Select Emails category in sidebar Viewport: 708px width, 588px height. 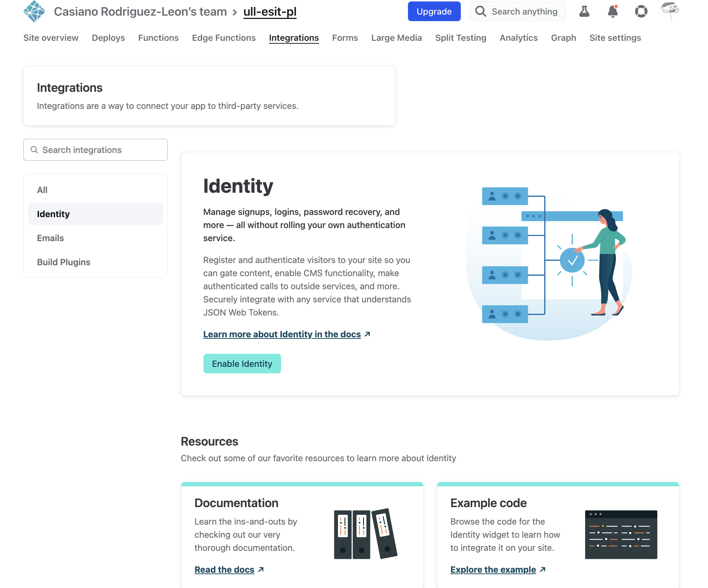(x=96, y=238)
